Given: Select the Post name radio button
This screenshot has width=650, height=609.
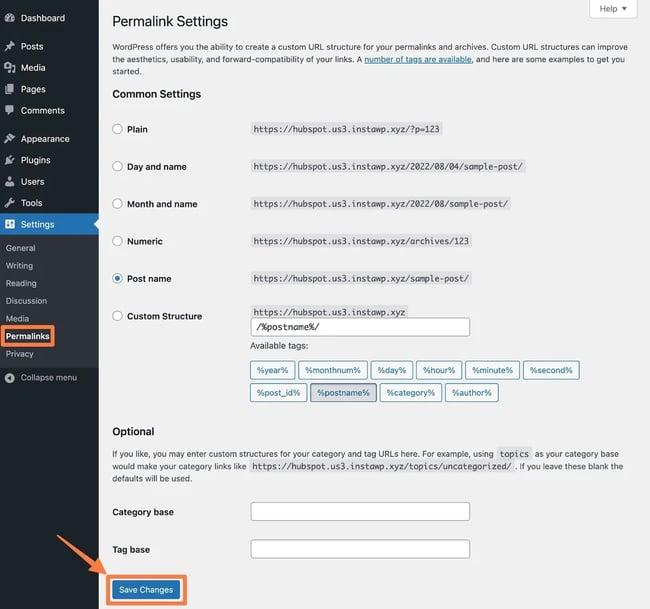Looking at the screenshot, I should point(117,278).
